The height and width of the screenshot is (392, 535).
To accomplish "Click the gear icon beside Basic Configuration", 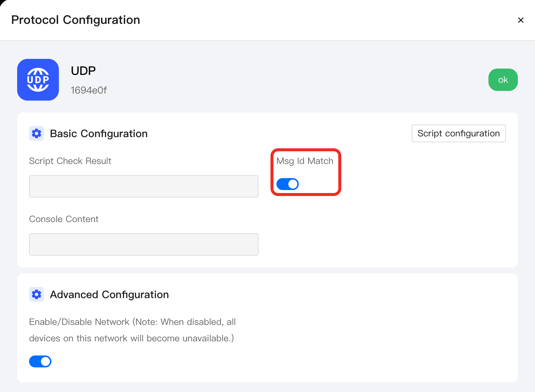I will [37, 133].
